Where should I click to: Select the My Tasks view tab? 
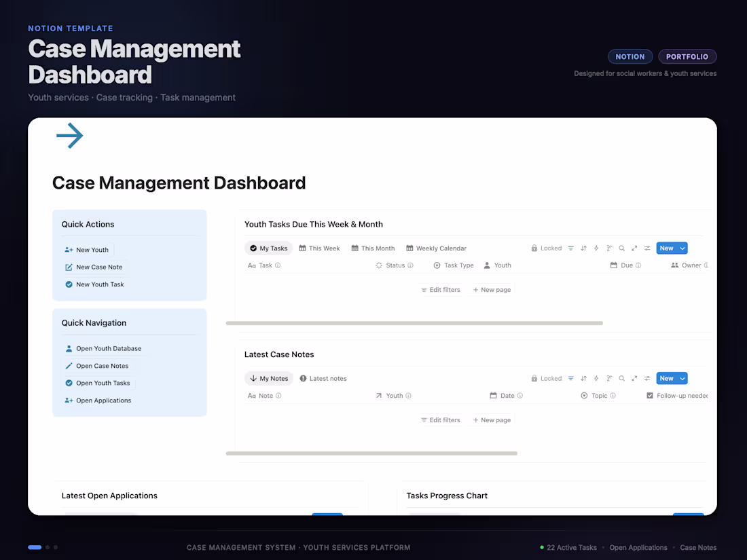pos(269,248)
